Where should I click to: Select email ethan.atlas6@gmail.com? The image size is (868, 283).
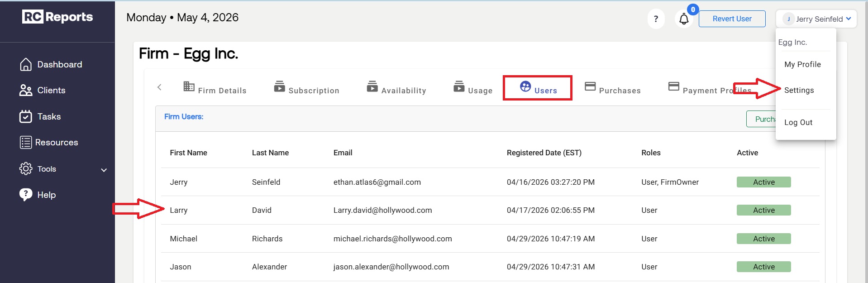click(x=377, y=182)
